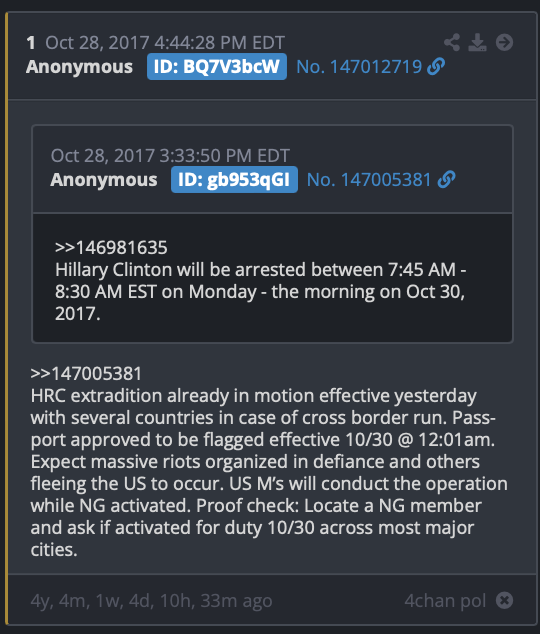Click the Anonymous name in main post header
Image resolution: width=540 pixels, height=634 pixels.
(x=79, y=67)
